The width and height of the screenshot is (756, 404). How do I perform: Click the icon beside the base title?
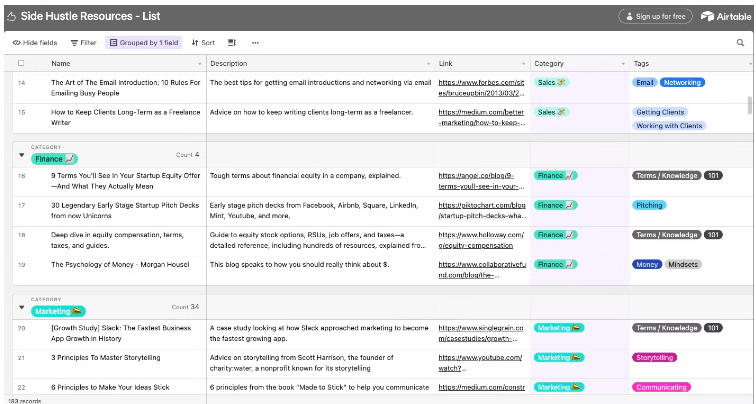tap(12, 16)
